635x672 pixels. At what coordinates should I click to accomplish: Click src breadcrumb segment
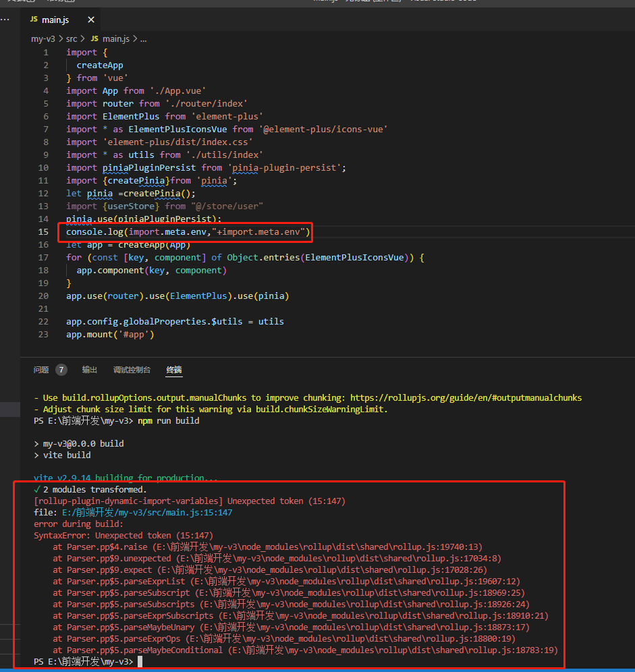(x=72, y=39)
